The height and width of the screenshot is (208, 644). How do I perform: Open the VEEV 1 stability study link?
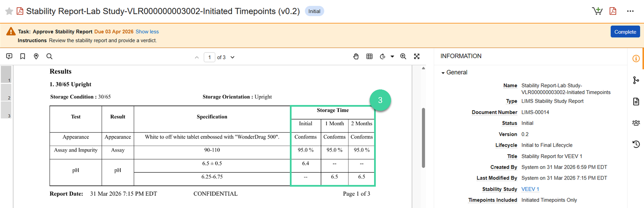[x=530, y=189]
